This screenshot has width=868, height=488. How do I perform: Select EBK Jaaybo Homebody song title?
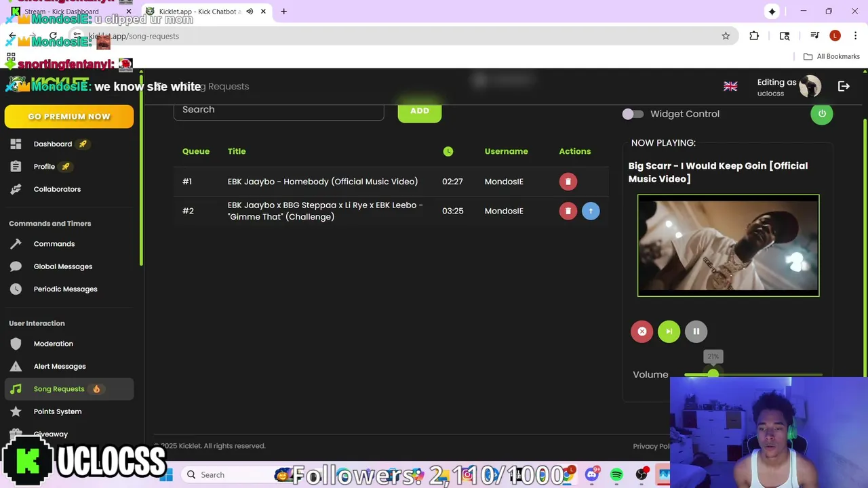click(x=323, y=182)
